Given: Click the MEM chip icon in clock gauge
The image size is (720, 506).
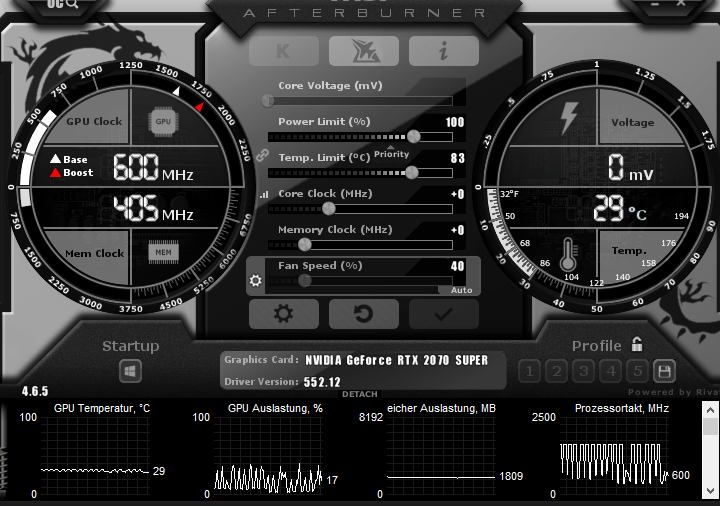Looking at the screenshot, I should 163,252.
